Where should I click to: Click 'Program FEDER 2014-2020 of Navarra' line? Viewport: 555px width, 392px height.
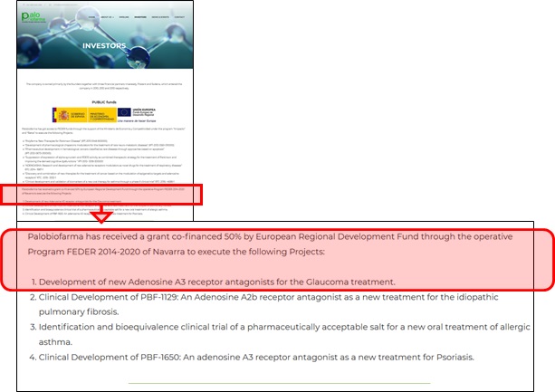pos(176,252)
